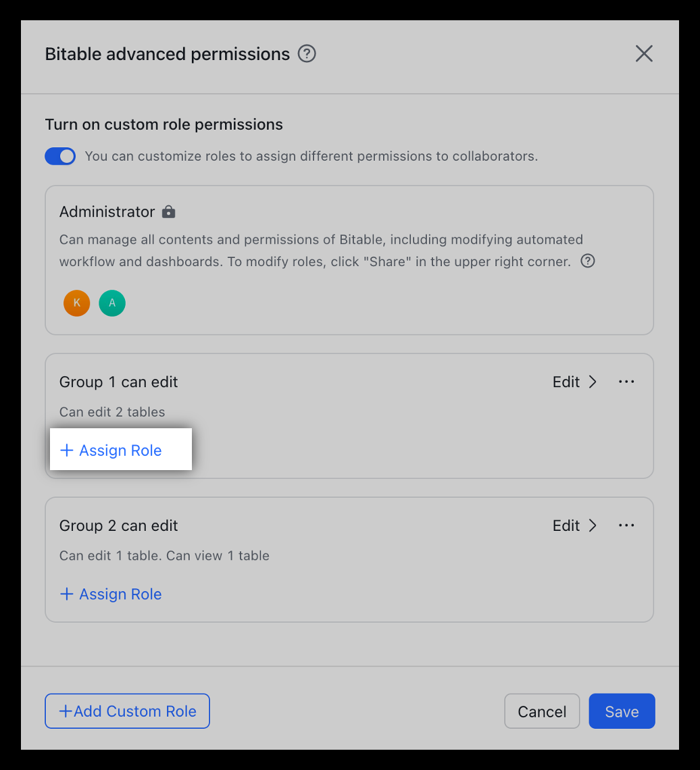
Task: Assign Role to Group 2
Action: pos(111,594)
